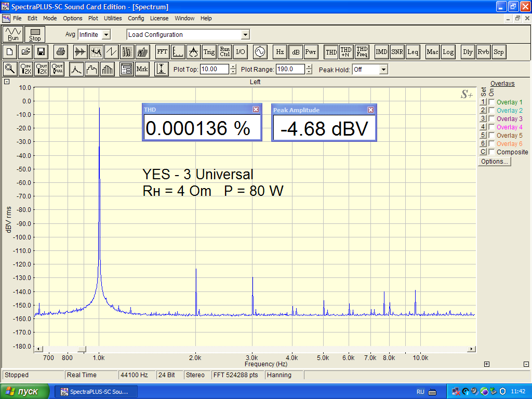Enable the Overlay 1 checkbox
The width and height of the screenshot is (532, 399).
(491, 102)
